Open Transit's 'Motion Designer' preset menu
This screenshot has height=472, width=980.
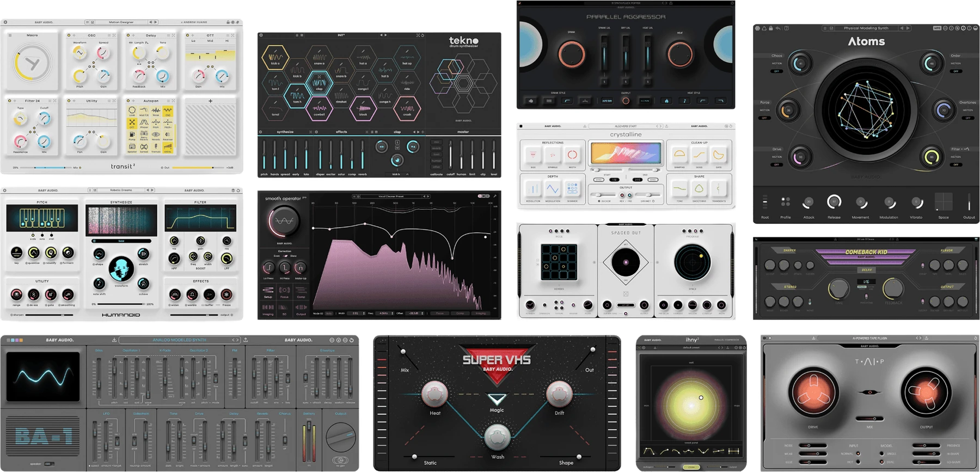pos(121,22)
